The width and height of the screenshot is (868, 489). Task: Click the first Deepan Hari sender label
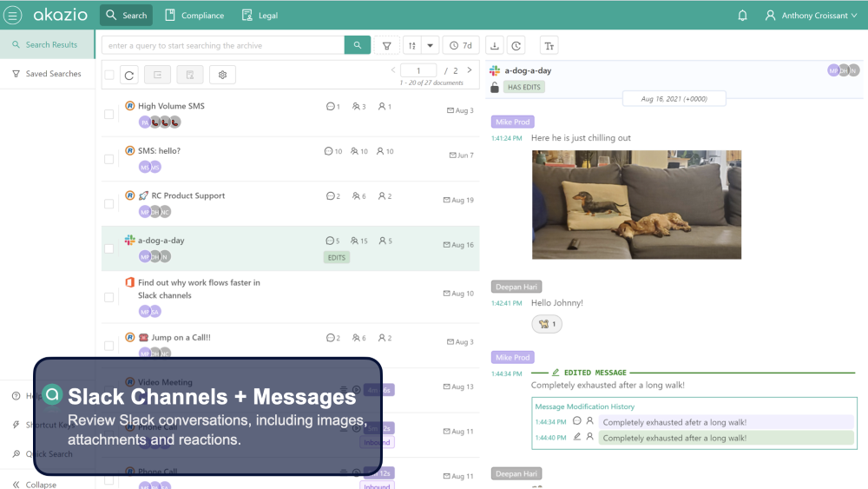click(516, 287)
